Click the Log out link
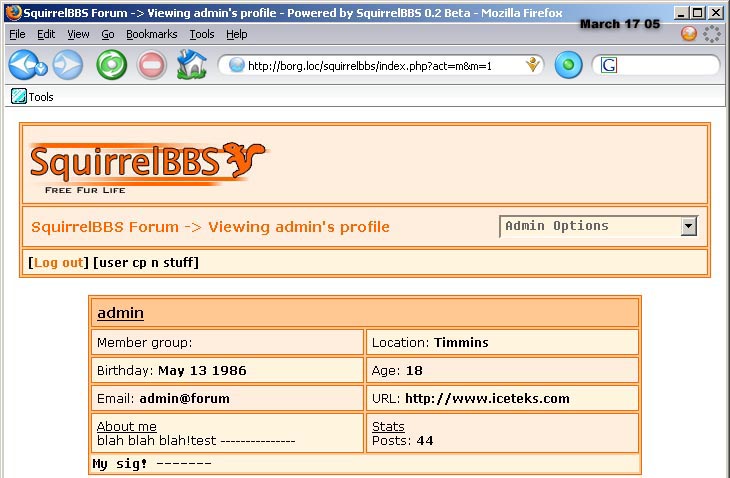The height and width of the screenshot is (478, 730). (x=59, y=263)
